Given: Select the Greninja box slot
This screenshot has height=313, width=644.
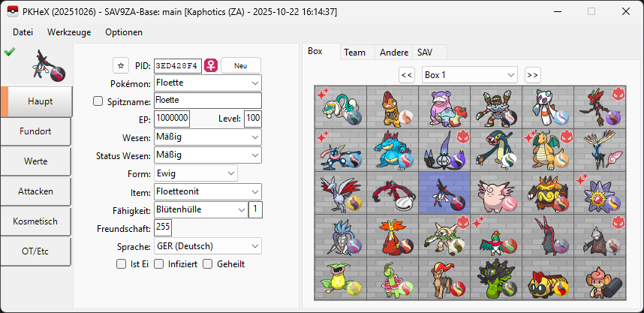Looking at the screenshot, I should (x=341, y=150).
